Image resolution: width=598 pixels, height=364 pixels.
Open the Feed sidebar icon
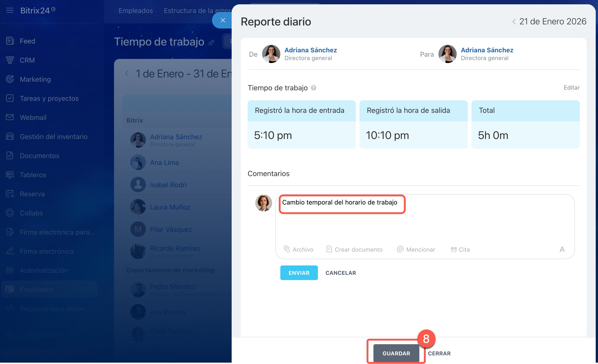(x=10, y=41)
